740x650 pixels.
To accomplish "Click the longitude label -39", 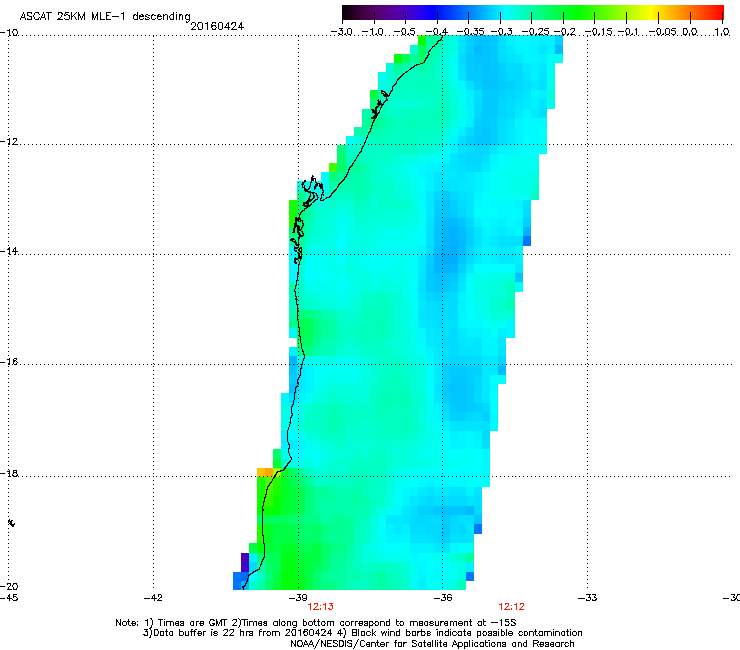I will click(298, 598).
